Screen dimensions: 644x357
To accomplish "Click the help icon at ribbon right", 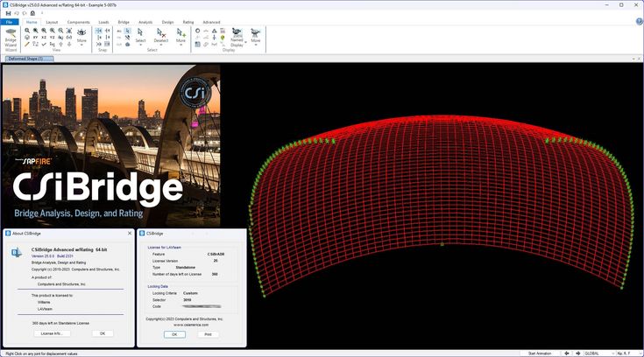I will coord(639,21).
